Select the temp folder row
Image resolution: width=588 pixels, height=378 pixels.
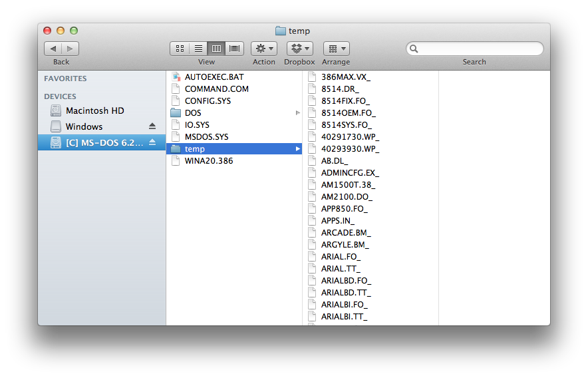pyautogui.click(x=234, y=149)
